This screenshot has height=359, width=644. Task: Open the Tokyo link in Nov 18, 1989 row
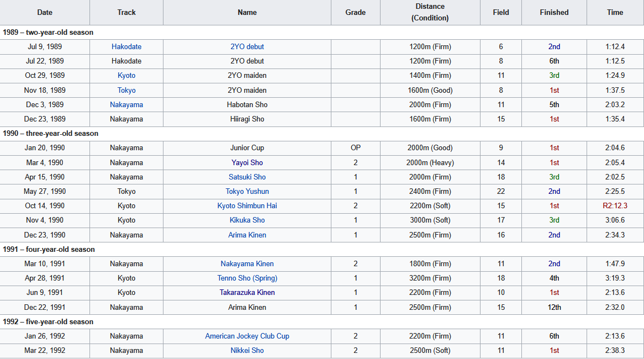pyautogui.click(x=126, y=91)
